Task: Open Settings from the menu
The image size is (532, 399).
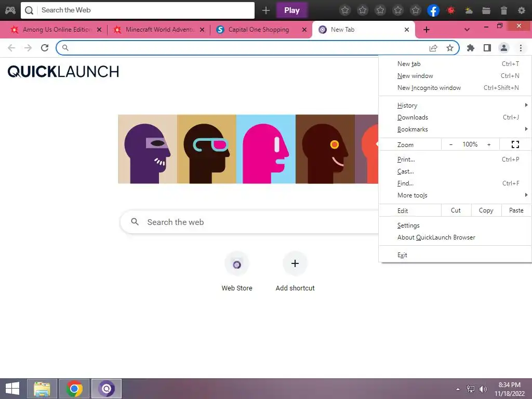Action: [455, 225]
